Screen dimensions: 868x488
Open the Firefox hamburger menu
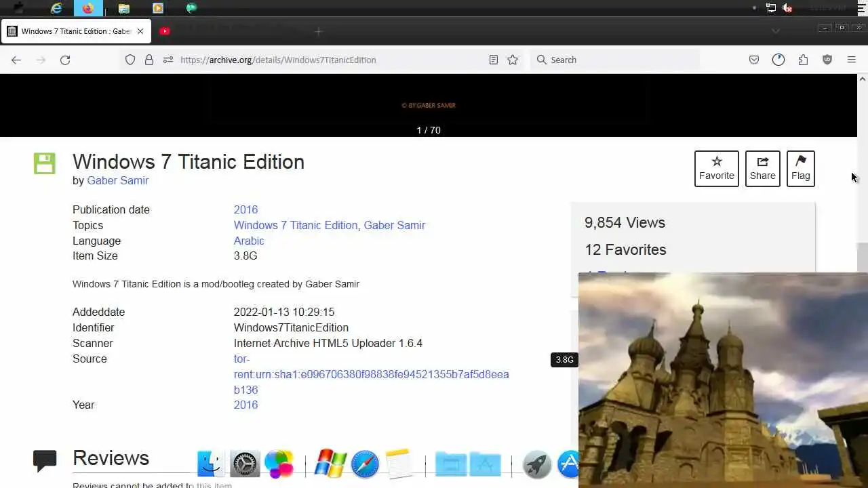tap(852, 60)
